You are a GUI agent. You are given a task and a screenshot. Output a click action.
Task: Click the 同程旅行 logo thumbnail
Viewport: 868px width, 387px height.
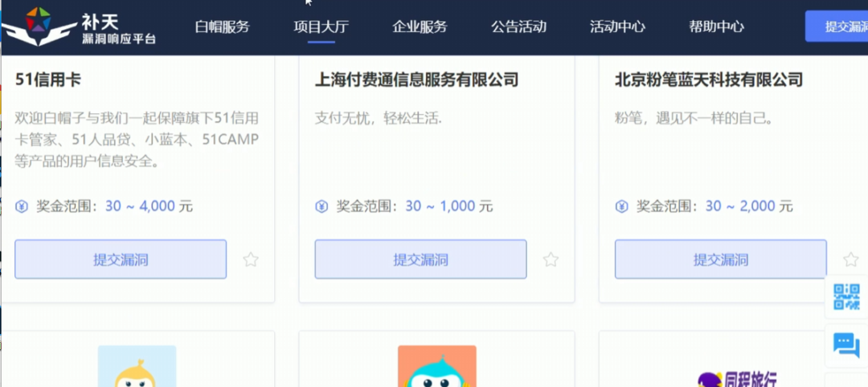click(737, 378)
